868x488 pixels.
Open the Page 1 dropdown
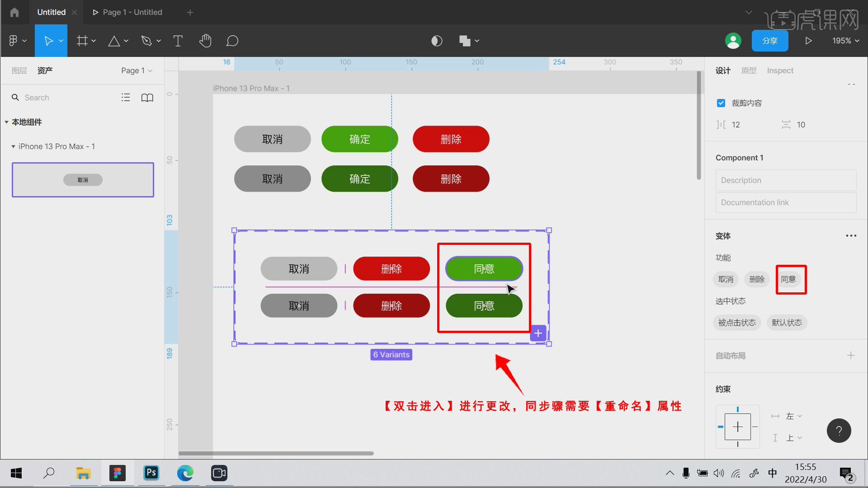point(137,70)
